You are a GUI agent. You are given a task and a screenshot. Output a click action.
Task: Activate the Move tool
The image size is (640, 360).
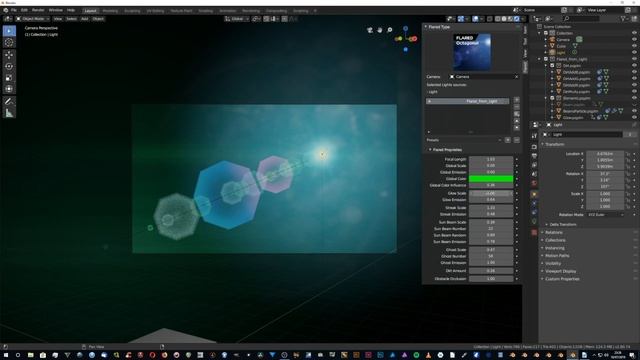[x=9, y=55]
